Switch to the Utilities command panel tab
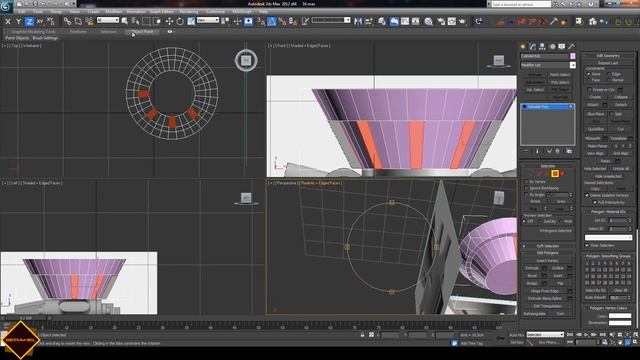Image resolution: width=640 pixels, height=360 pixels. [571, 47]
